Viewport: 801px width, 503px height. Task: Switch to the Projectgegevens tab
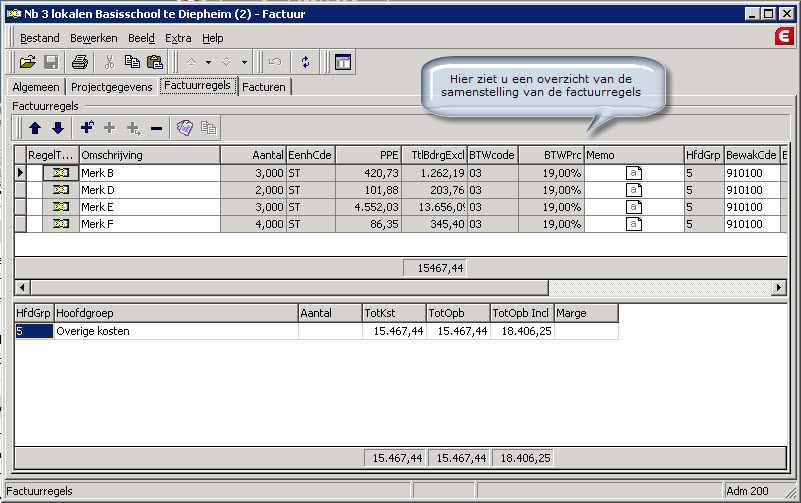click(111, 87)
